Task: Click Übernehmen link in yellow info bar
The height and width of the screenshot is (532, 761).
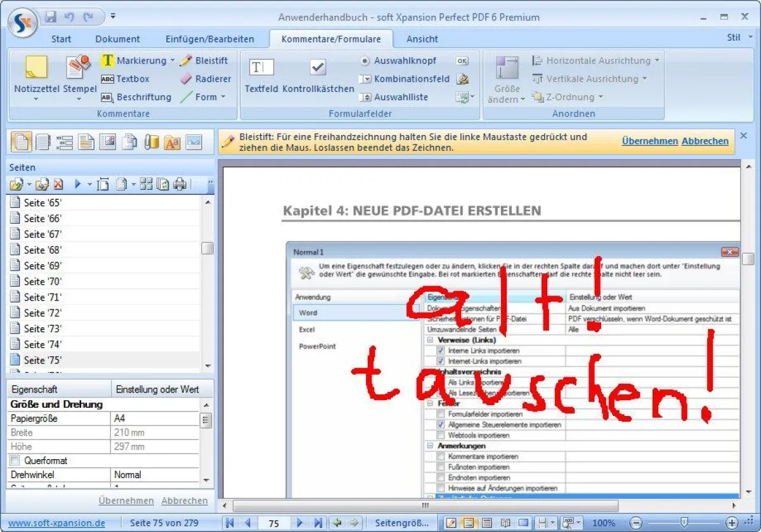Action: pyautogui.click(x=649, y=141)
